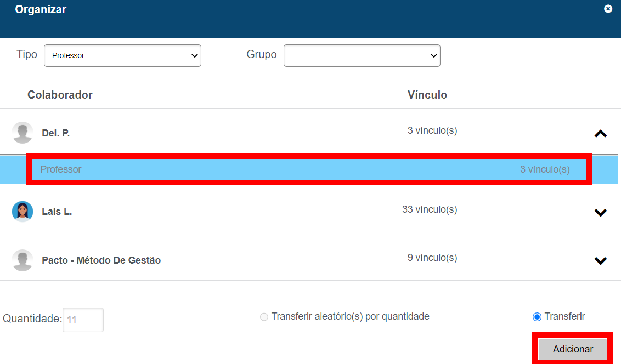This screenshot has width=621, height=364.
Task: Open the Grupo dropdown
Action: coord(362,55)
